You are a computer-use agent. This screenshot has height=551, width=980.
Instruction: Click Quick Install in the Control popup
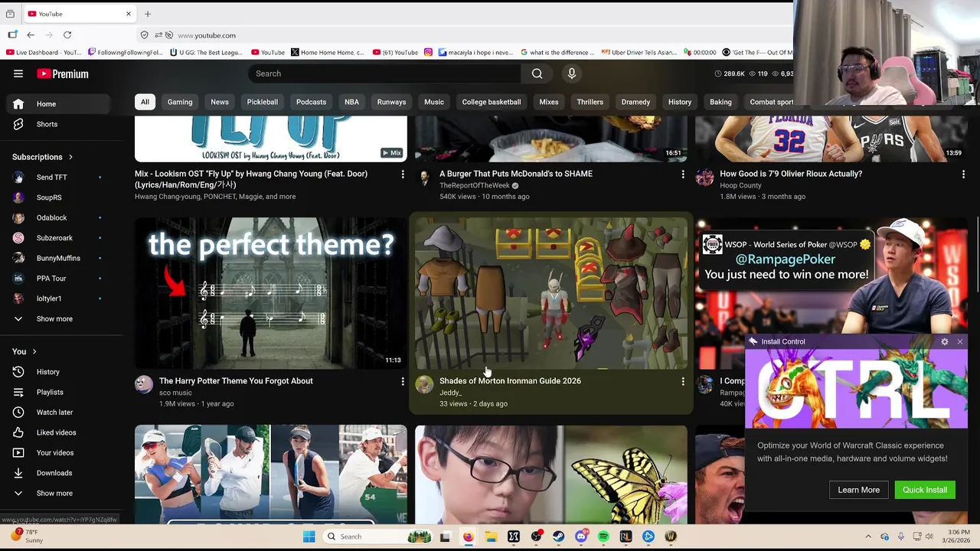click(925, 490)
